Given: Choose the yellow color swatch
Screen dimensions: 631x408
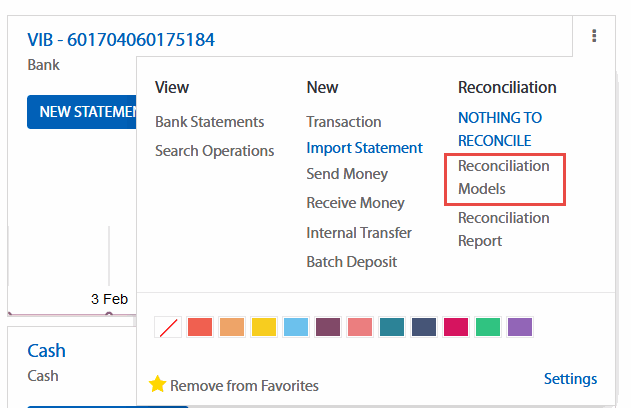Looking at the screenshot, I should [x=264, y=327].
